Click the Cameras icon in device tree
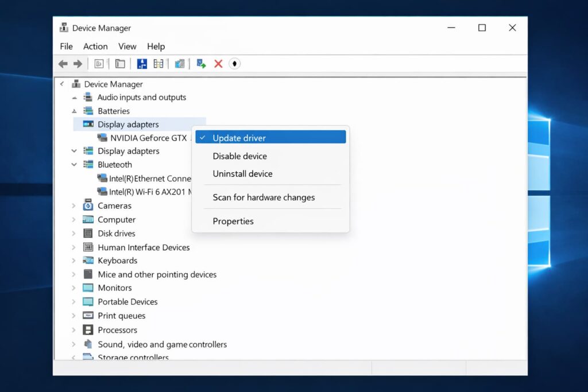588x392 pixels. [x=88, y=205]
